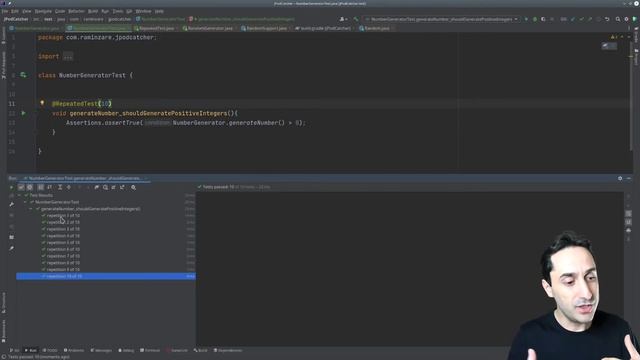Toggle show passed tests filter
The image size is (640, 360).
pos(21,187)
